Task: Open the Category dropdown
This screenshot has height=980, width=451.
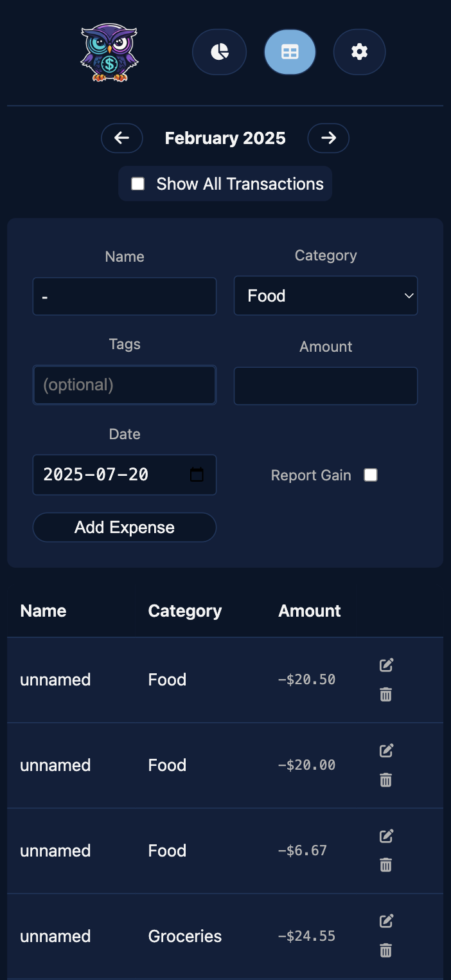Action: [x=326, y=296]
